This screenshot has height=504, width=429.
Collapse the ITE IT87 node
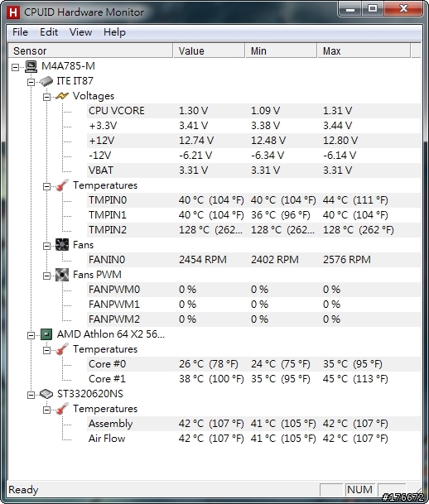(31, 82)
